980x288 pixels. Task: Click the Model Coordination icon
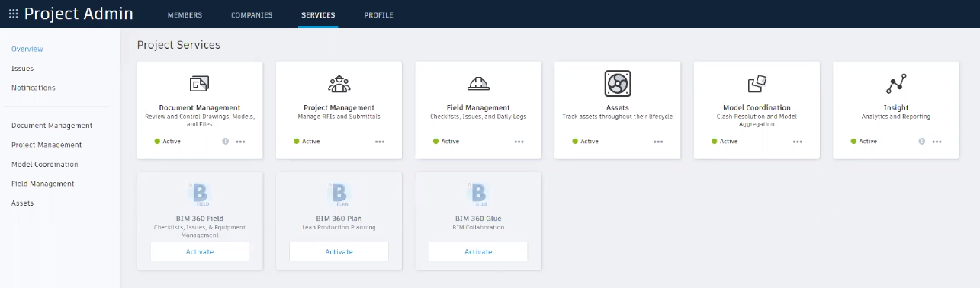[x=757, y=84]
